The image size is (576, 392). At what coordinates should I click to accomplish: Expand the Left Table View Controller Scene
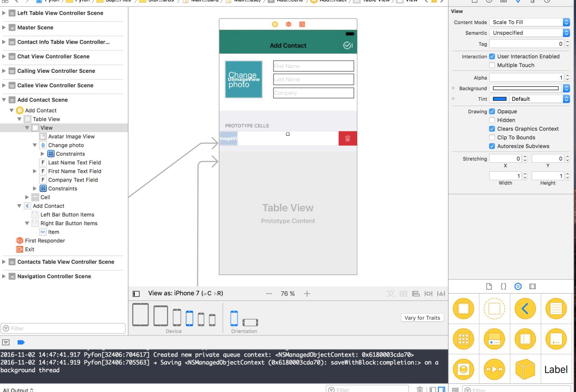click(5, 13)
